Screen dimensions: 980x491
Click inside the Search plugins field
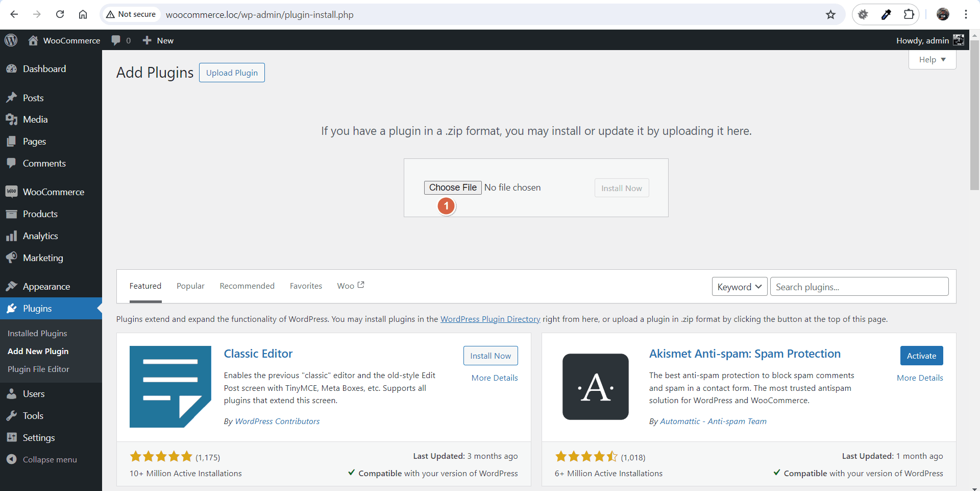coord(859,286)
